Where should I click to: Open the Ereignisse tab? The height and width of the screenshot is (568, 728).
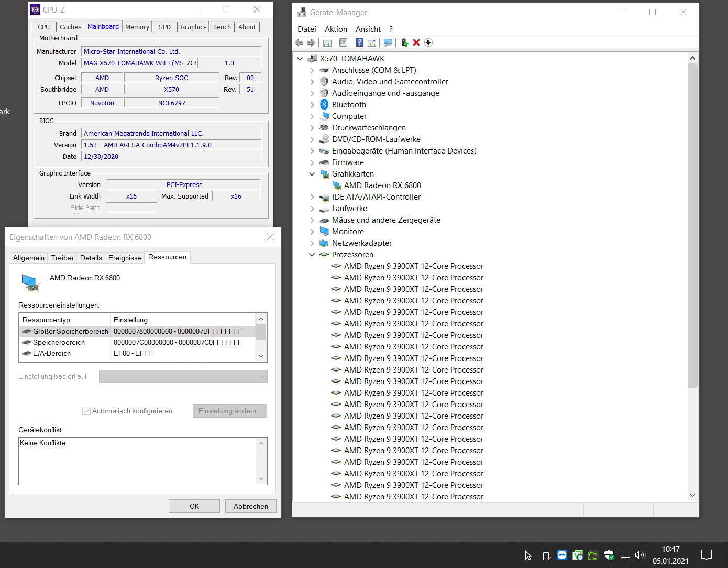(x=125, y=258)
